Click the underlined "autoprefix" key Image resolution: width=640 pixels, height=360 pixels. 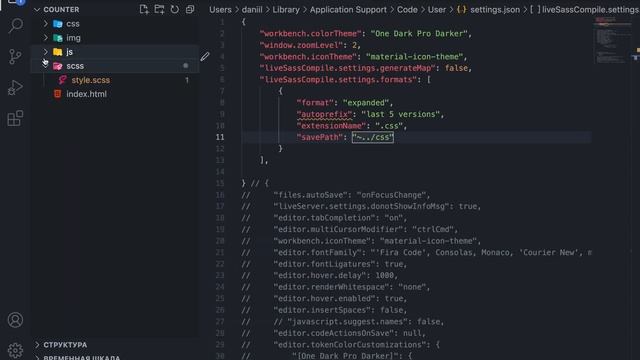tap(324, 114)
